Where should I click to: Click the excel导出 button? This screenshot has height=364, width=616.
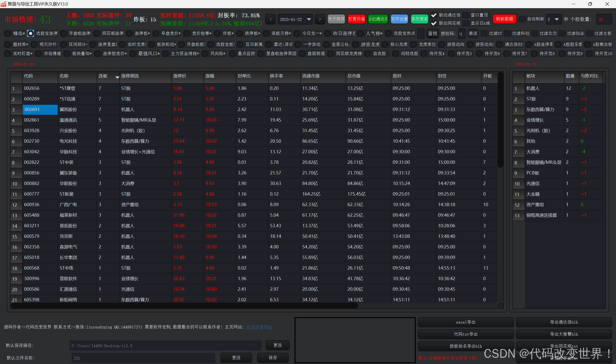click(465, 322)
